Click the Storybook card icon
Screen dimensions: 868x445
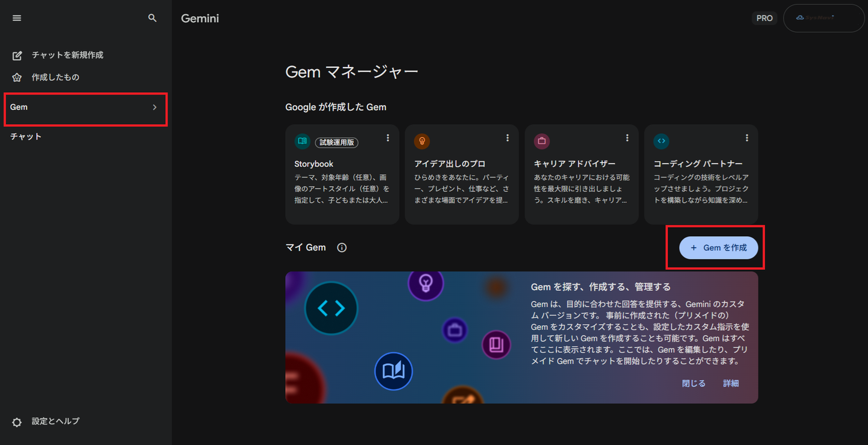coord(302,141)
